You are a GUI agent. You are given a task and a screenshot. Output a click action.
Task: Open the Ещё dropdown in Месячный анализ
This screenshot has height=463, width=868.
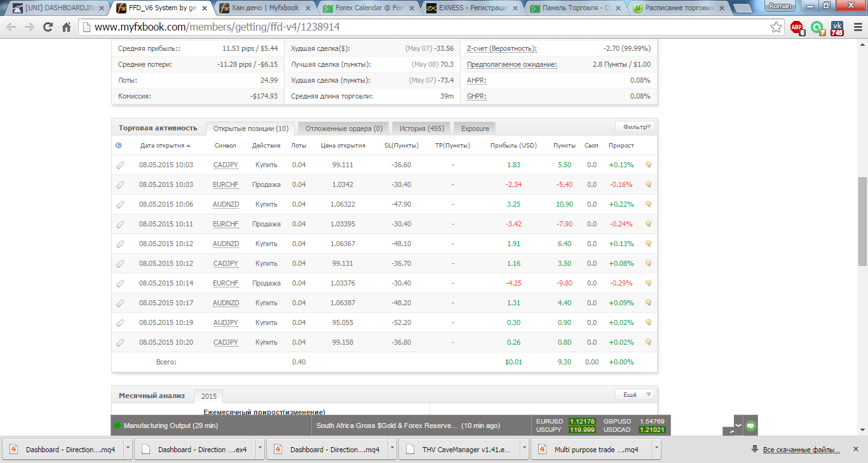pos(635,394)
